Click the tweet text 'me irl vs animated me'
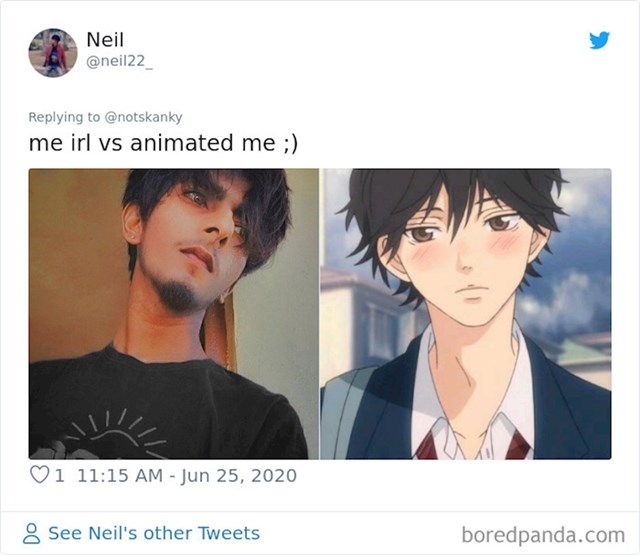Image resolution: width=640 pixels, height=555 pixels. tap(152, 143)
